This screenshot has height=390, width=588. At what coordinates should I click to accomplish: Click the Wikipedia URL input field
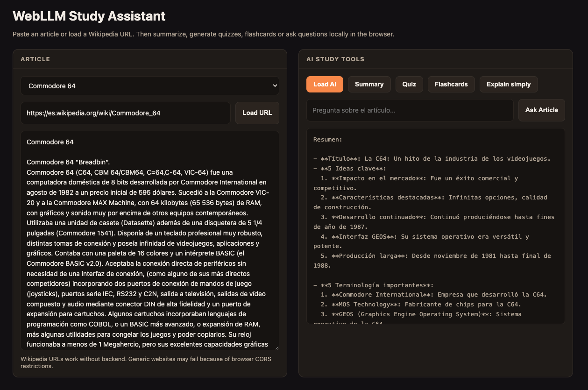tap(125, 113)
